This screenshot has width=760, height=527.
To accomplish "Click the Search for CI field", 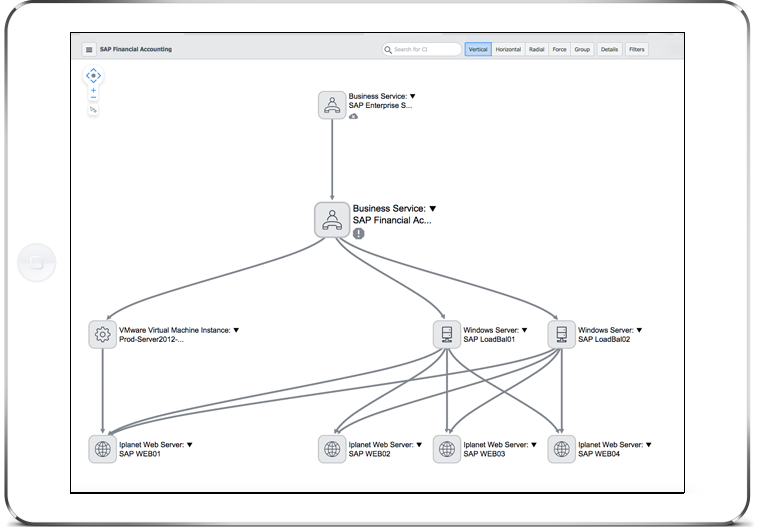I will pos(422,49).
